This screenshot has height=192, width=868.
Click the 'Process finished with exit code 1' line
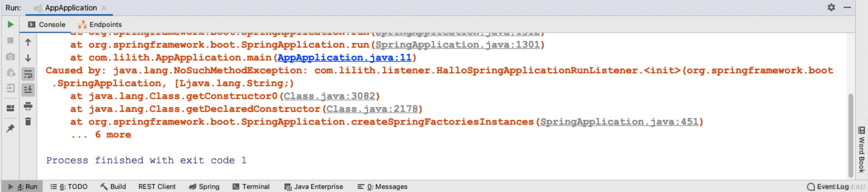coord(146,160)
